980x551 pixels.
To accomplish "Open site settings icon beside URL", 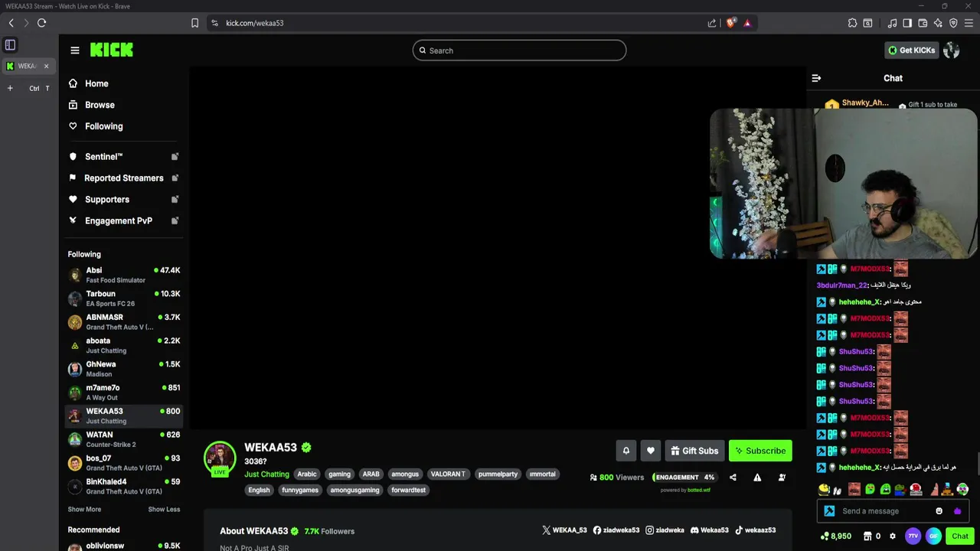I will point(214,23).
